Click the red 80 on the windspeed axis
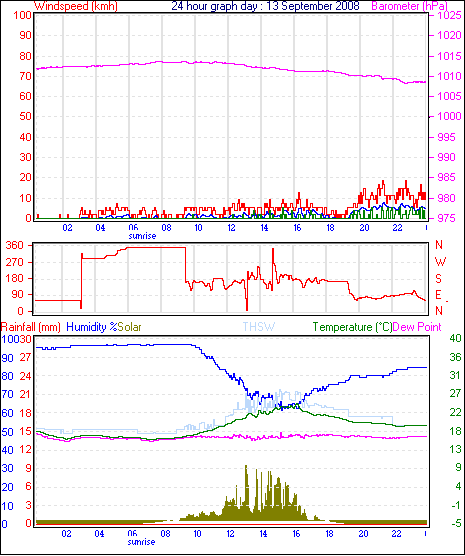The width and height of the screenshot is (465, 556). [x=25, y=56]
